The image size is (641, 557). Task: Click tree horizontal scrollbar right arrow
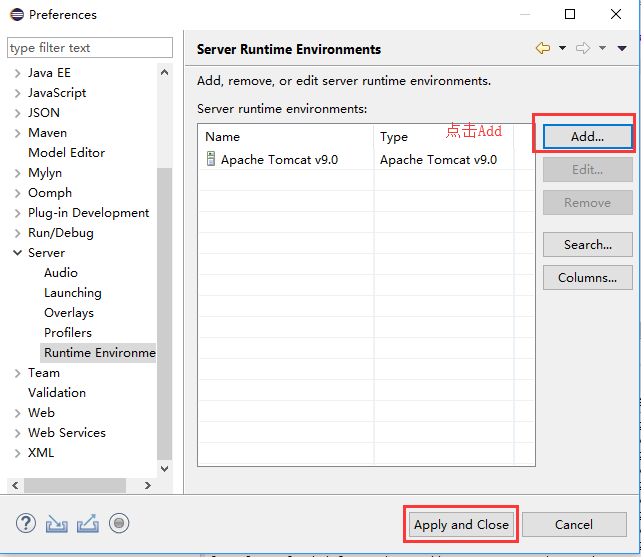coord(148,485)
